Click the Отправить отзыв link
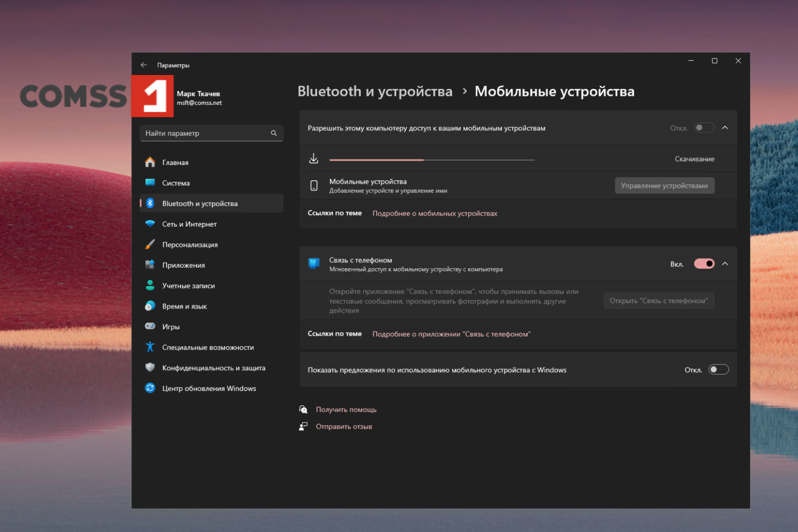Viewport: 798px width, 532px height. (344, 427)
